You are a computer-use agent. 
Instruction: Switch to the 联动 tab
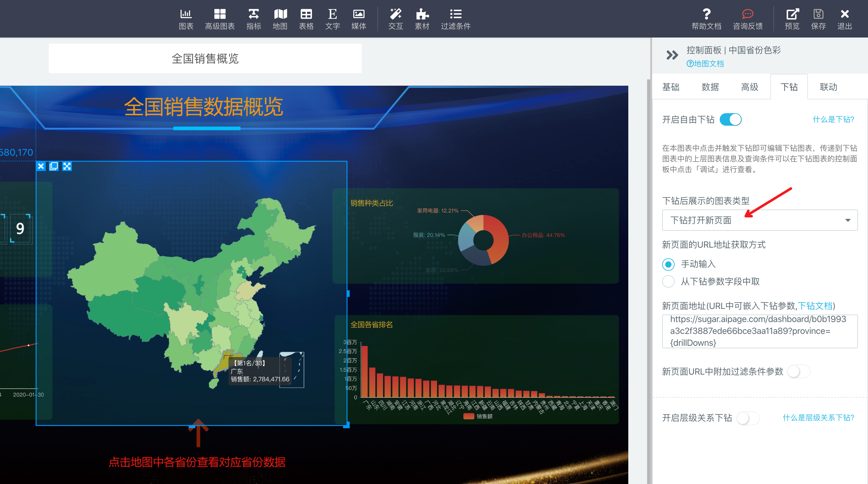click(828, 87)
